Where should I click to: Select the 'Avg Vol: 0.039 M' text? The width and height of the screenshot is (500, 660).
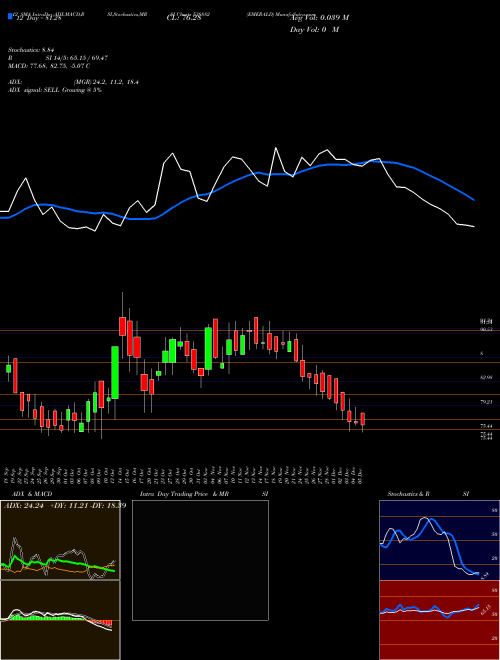coord(319,18)
